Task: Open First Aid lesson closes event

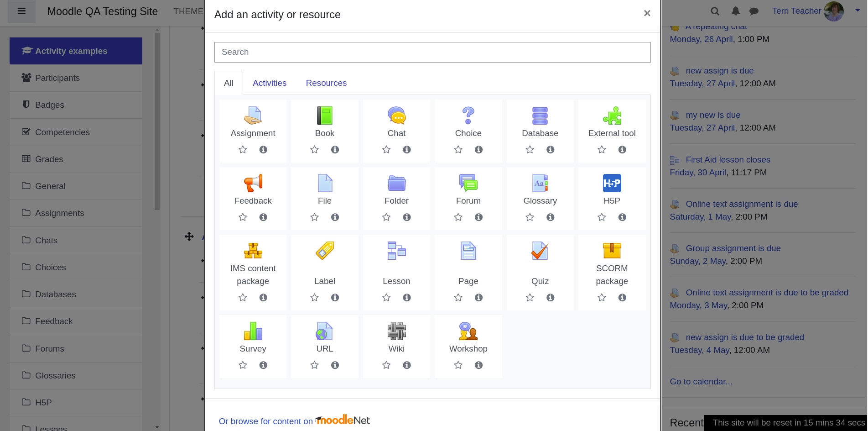Action: 728,160
